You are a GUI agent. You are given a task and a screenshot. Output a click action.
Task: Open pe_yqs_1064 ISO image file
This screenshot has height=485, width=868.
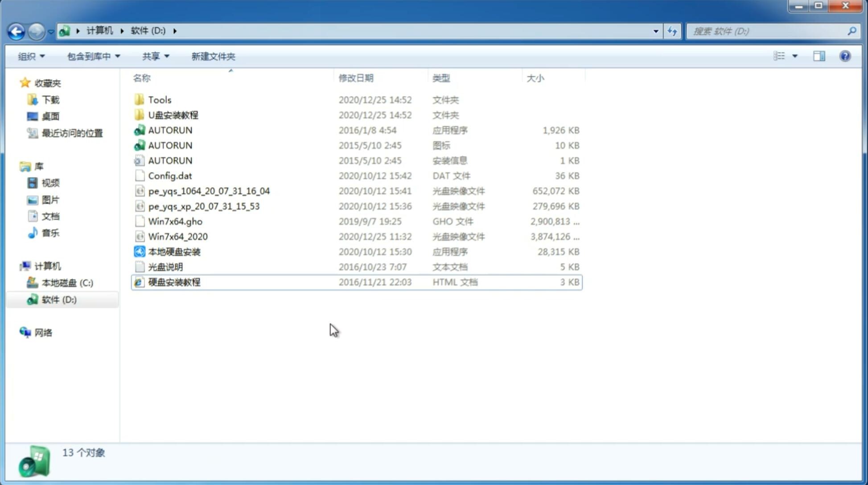pos(209,190)
